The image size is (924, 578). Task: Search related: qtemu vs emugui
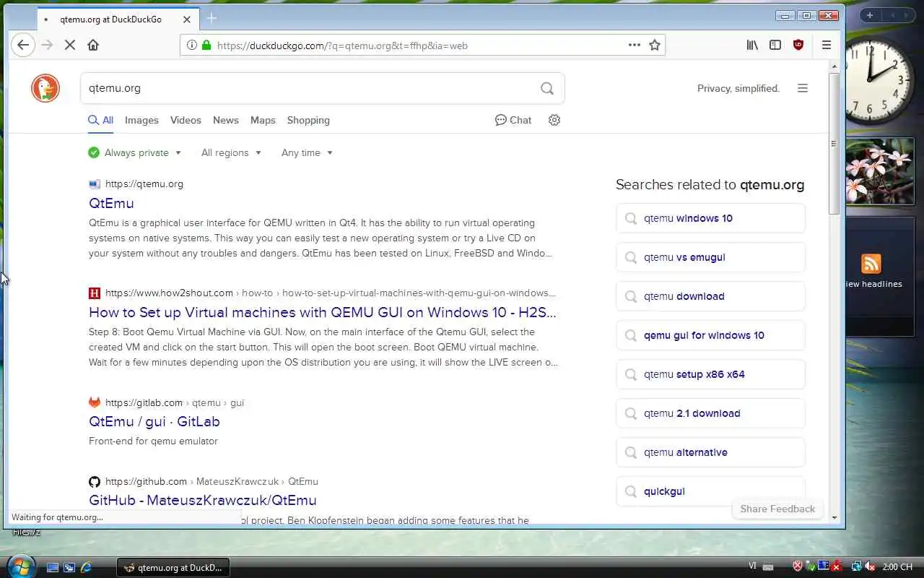pos(710,257)
